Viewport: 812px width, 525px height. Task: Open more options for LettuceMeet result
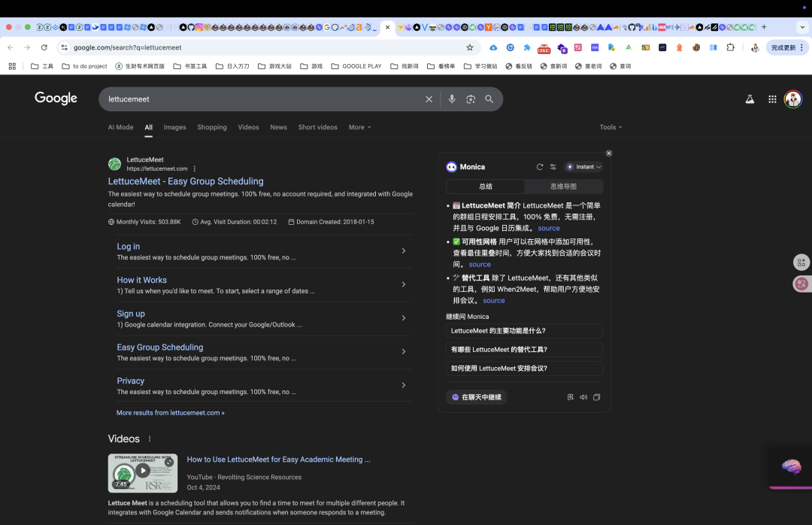pyautogui.click(x=195, y=168)
